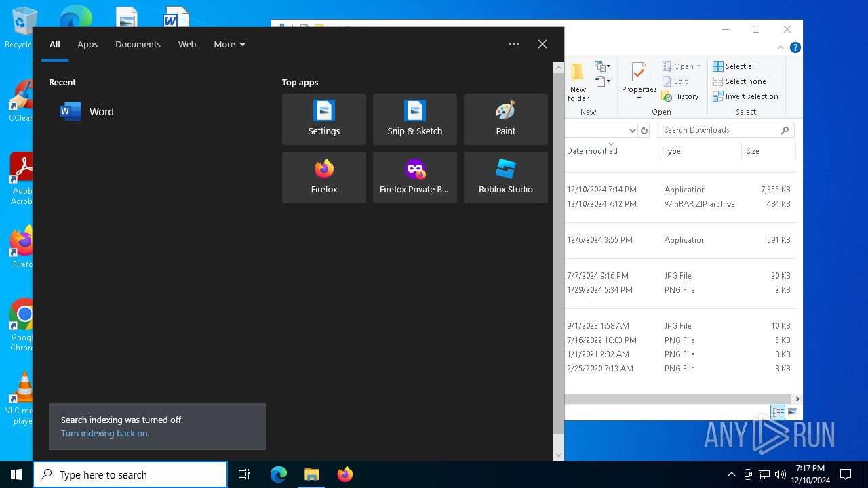Open Explorer Help question icon

pyautogui.click(x=795, y=47)
